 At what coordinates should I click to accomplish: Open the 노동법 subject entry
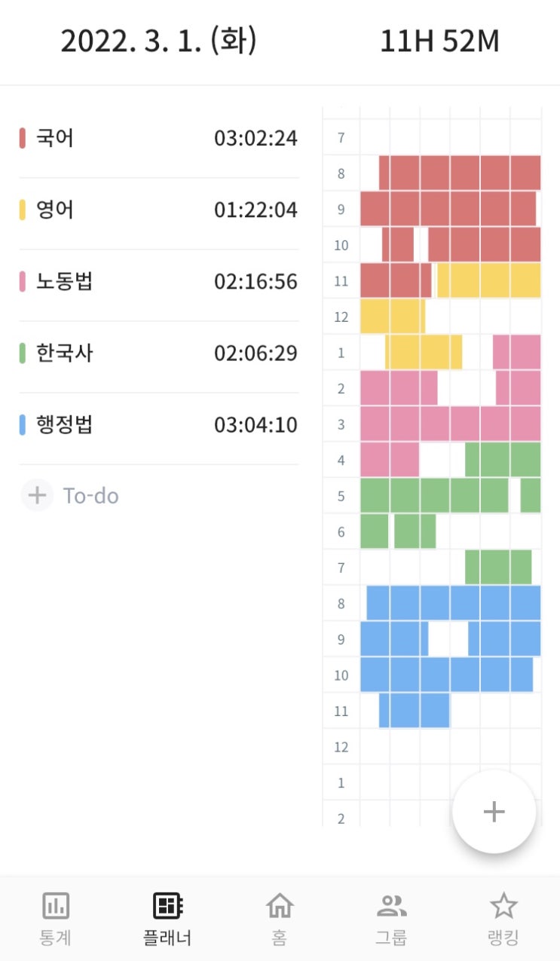158,282
